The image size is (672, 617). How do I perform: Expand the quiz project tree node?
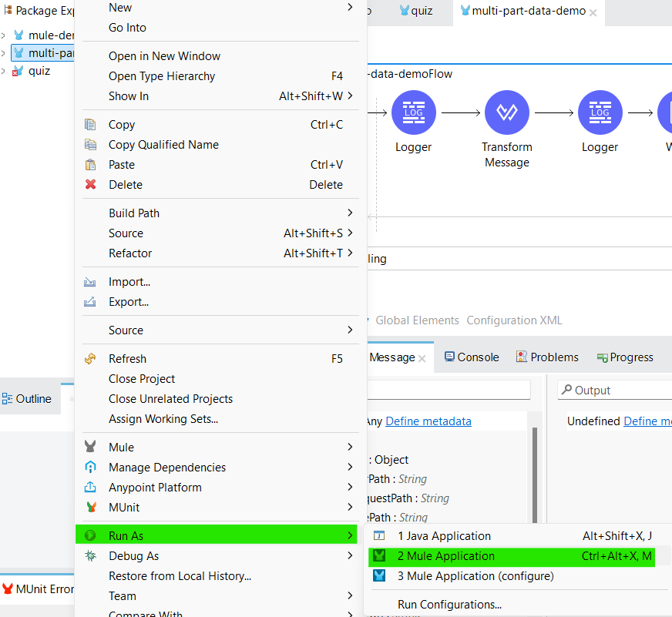pos(3,71)
